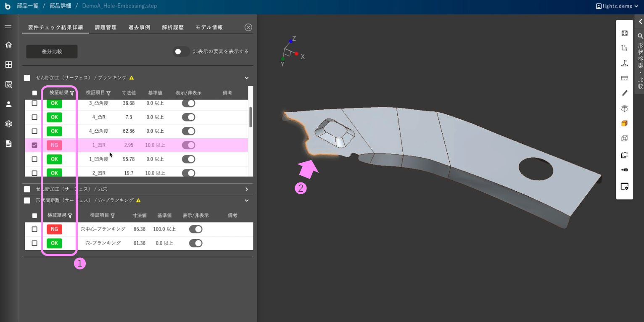Switch to the 要件チェック結果詳細 tab
Screen dimensions: 644x322
(x=55, y=27)
